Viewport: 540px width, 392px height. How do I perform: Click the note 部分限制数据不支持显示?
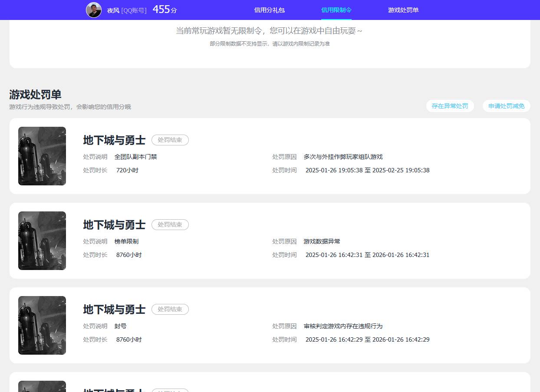point(270,44)
